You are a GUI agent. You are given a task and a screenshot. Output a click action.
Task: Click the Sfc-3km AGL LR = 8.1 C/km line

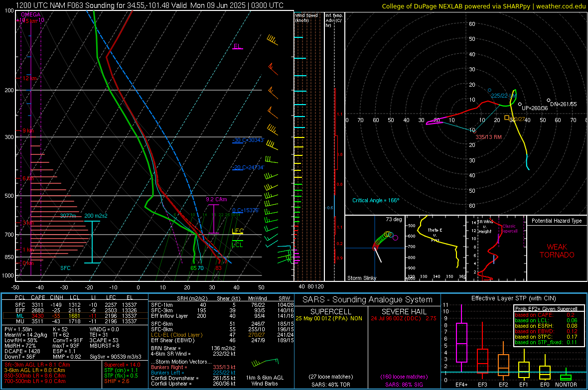[x=37, y=365]
